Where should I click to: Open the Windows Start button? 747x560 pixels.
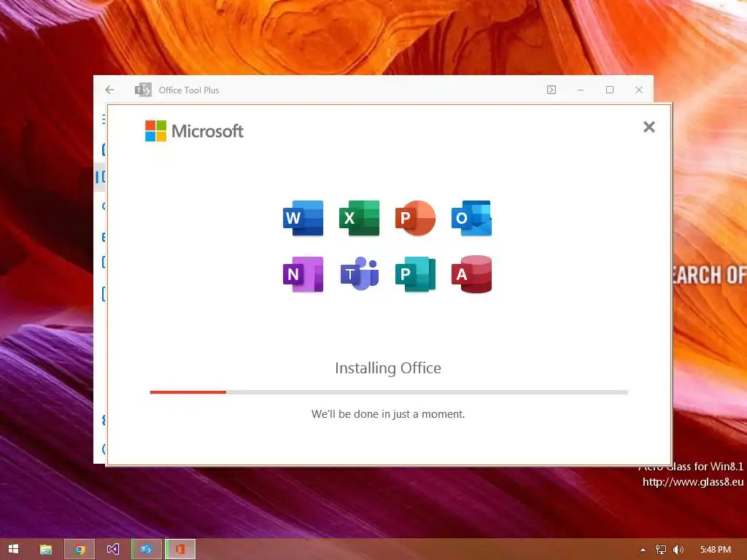[13, 549]
